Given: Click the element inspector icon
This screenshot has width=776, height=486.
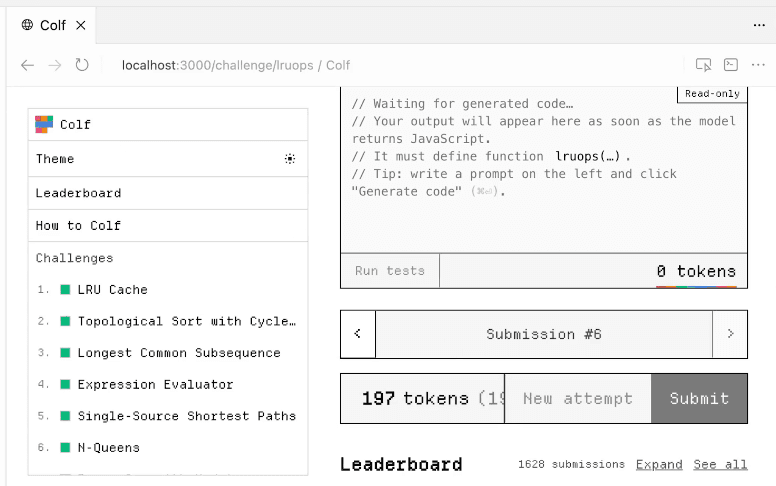Looking at the screenshot, I should pyautogui.click(x=703, y=65).
